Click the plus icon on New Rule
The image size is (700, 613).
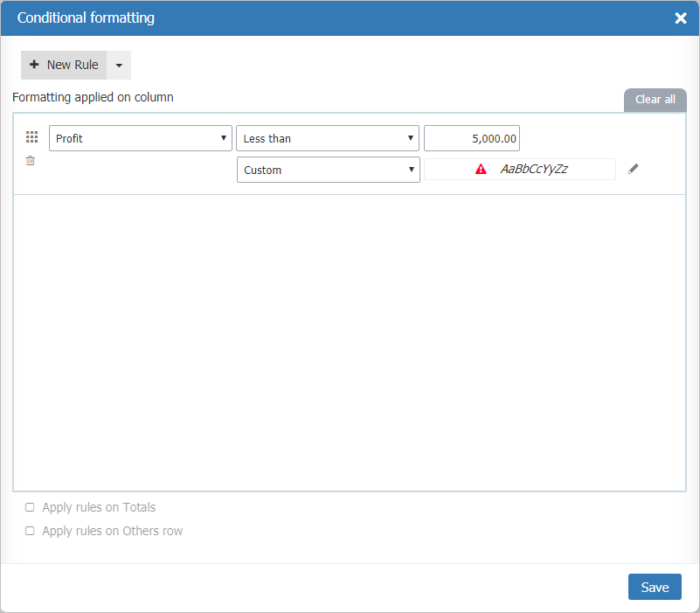[34, 65]
